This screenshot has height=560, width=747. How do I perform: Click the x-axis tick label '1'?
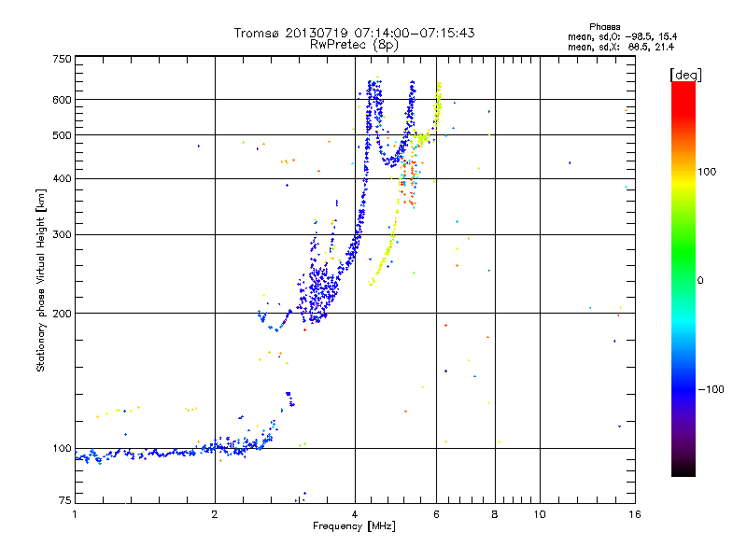(x=75, y=514)
